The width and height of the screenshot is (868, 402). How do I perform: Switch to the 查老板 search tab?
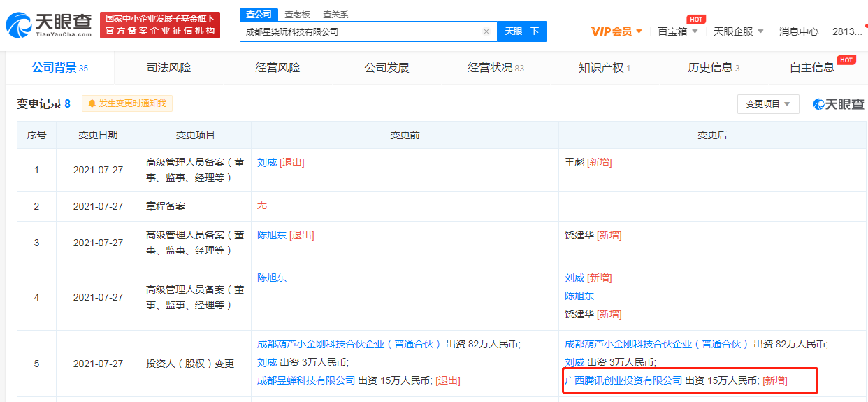tap(297, 14)
